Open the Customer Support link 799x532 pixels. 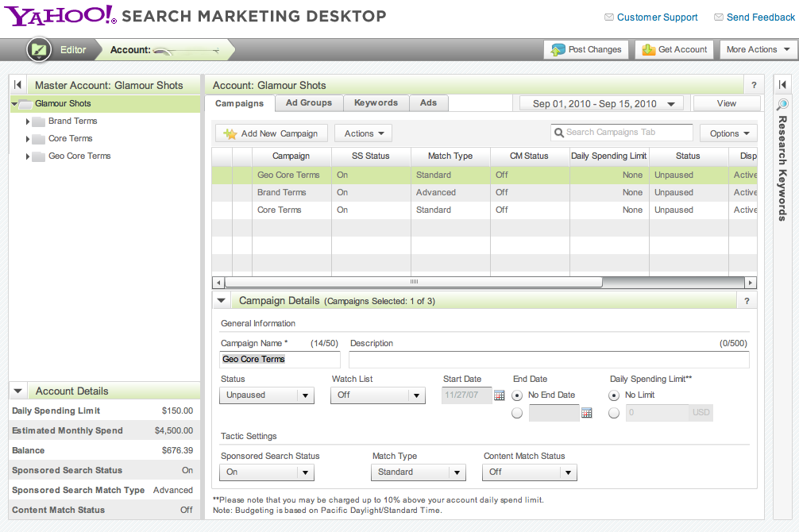pos(657,17)
